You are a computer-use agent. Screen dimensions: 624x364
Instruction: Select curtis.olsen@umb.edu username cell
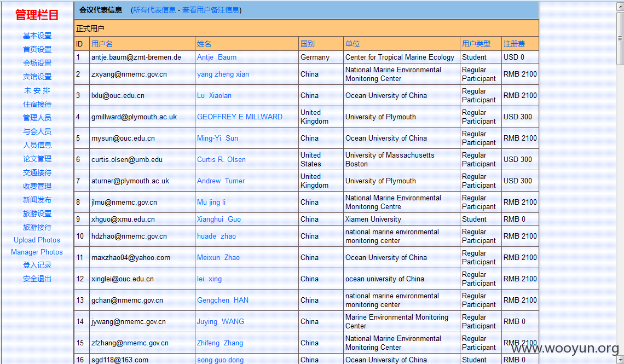142,159
